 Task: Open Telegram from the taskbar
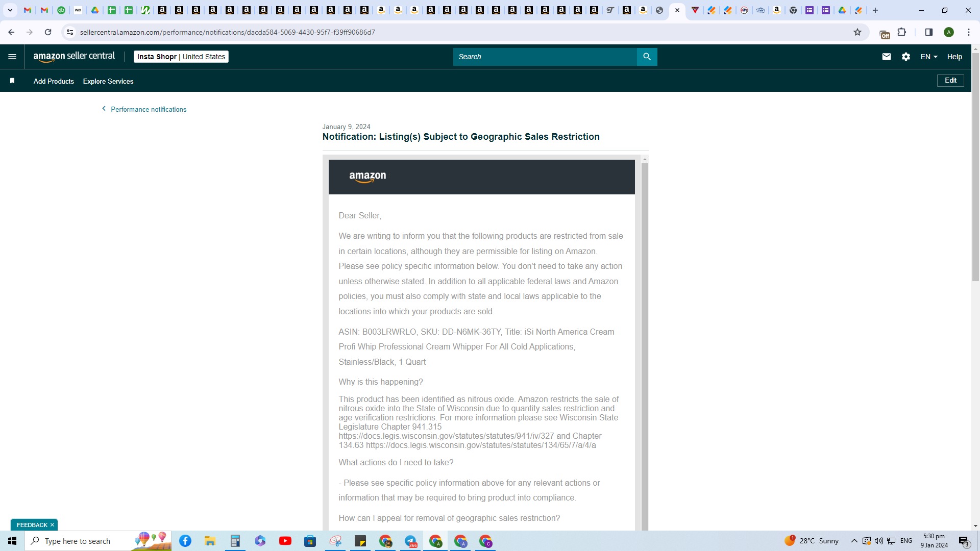(410, 541)
